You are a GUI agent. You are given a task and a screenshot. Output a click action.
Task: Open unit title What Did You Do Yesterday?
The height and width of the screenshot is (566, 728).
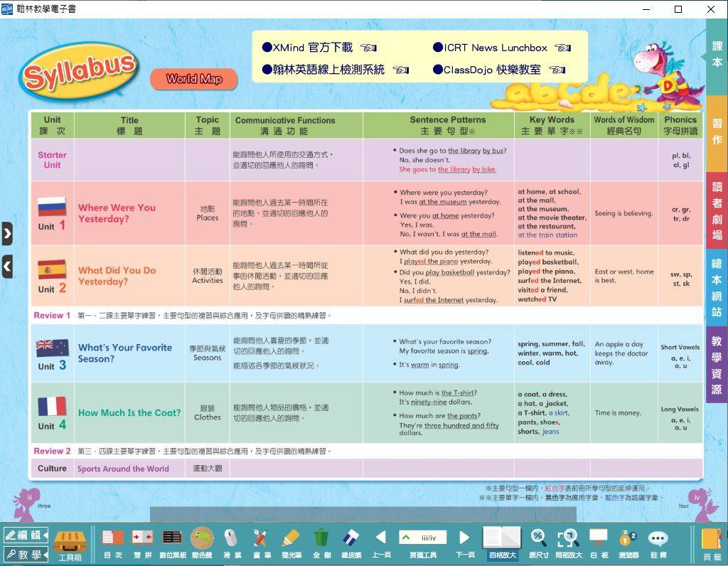click(117, 276)
